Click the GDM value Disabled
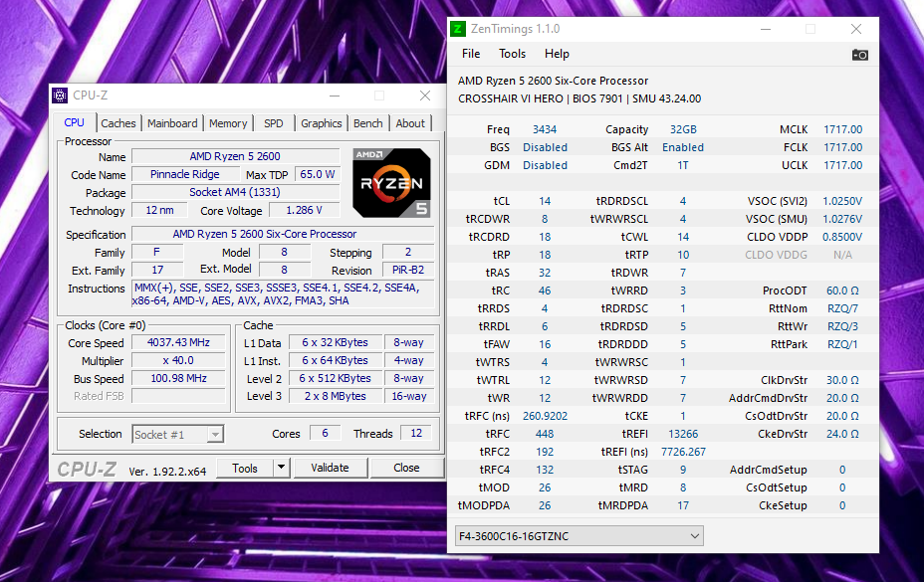This screenshot has height=582, width=924. coord(545,165)
